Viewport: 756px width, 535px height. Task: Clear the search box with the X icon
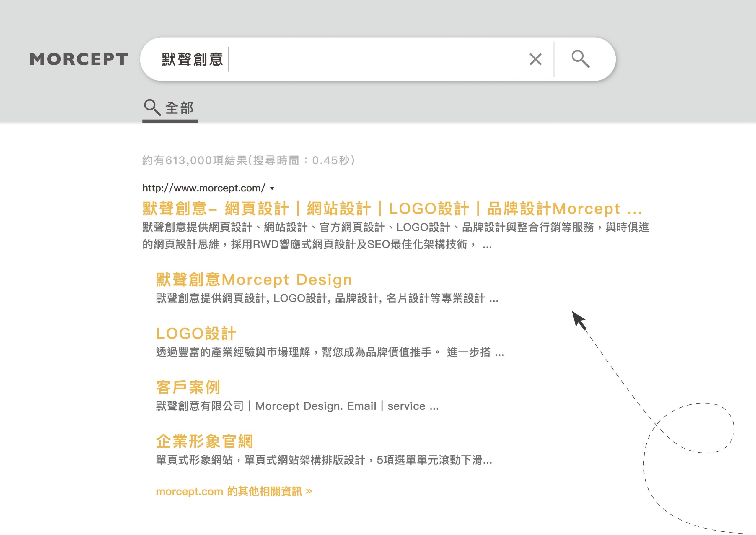tap(535, 59)
